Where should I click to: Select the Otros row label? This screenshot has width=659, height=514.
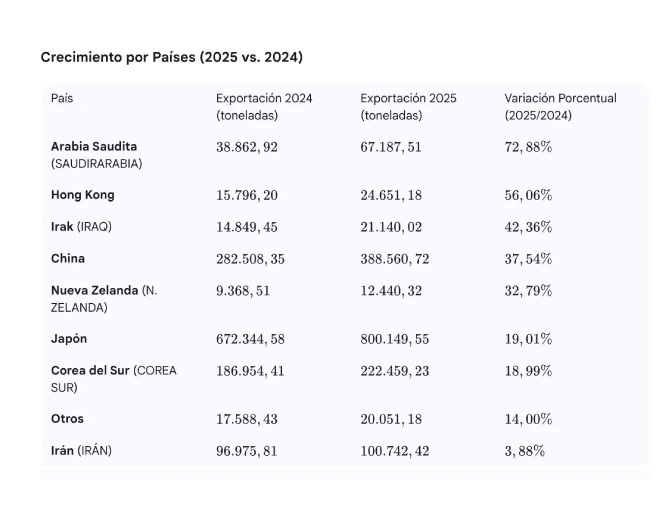67,419
